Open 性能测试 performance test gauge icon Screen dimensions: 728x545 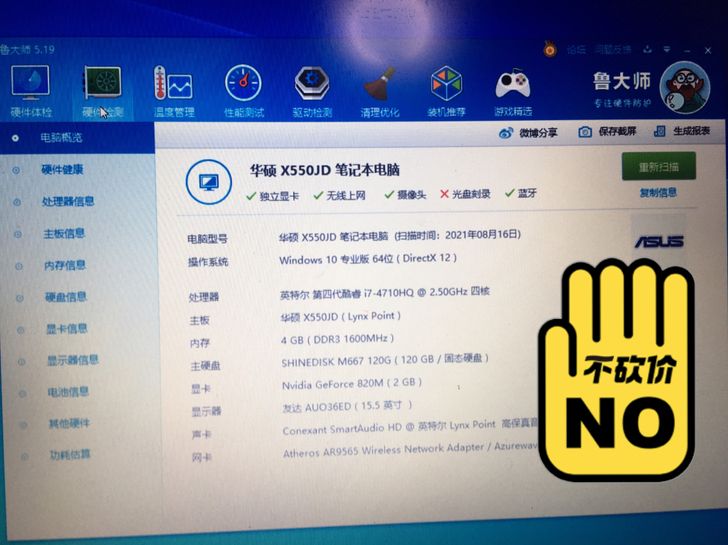pos(243,83)
